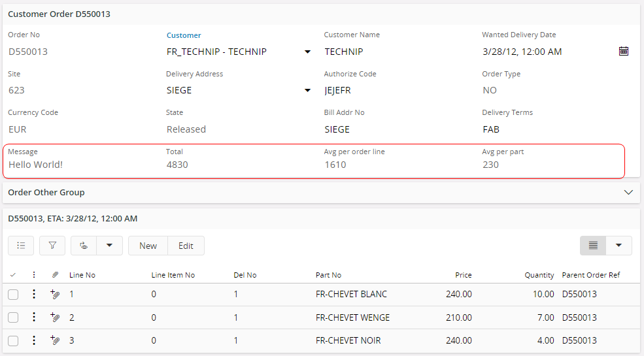The height and width of the screenshot is (356, 644).
Task: Expand the Order Other Group section
Action: (x=628, y=193)
